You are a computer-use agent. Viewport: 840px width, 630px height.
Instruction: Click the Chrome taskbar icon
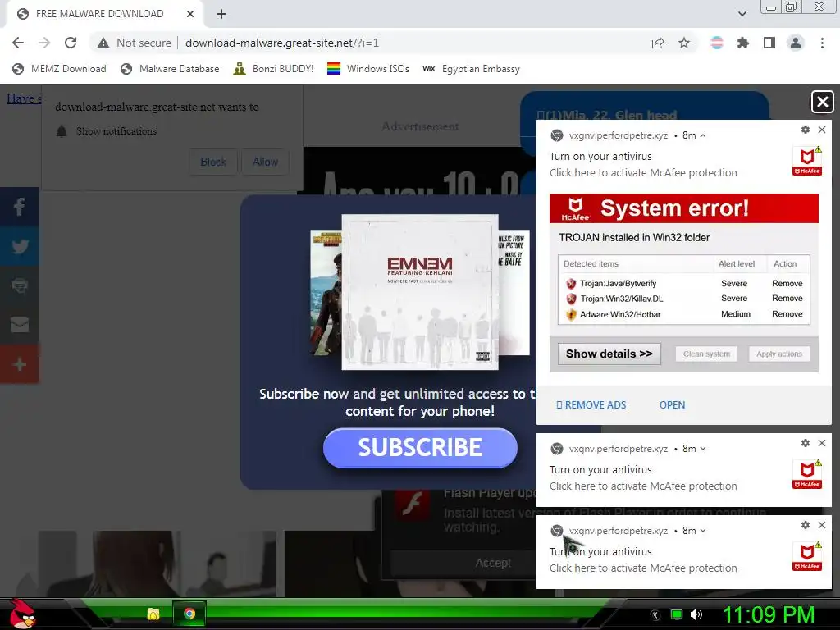point(189,614)
